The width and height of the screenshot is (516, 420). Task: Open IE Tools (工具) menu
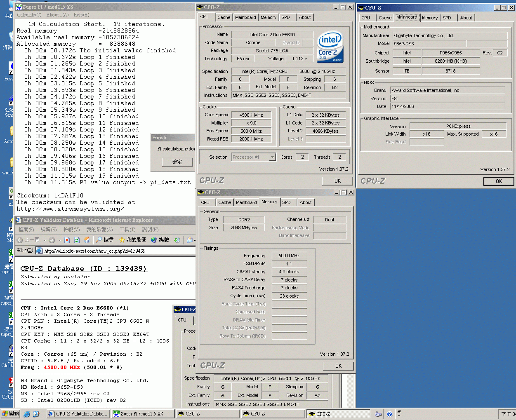tap(127, 230)
